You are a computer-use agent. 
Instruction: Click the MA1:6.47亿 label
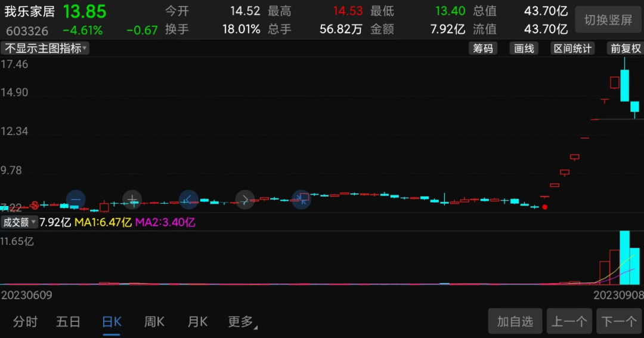[x=103, y=223]
